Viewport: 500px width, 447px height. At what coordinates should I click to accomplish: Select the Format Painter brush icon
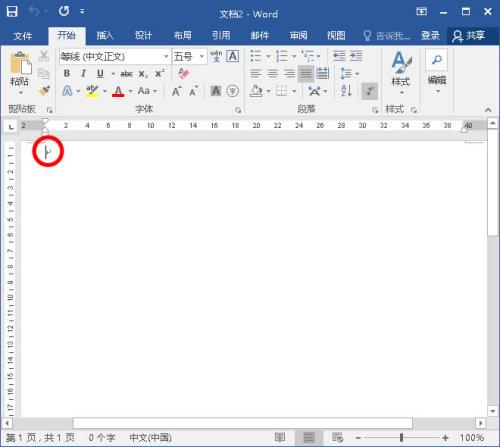click(x=44, y=91)
